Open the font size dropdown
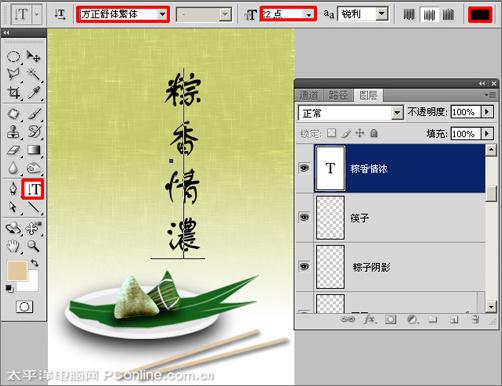Image resolution: width=502 pixels, height=386 pixels. pyautogui.click(x=309, y=14)
